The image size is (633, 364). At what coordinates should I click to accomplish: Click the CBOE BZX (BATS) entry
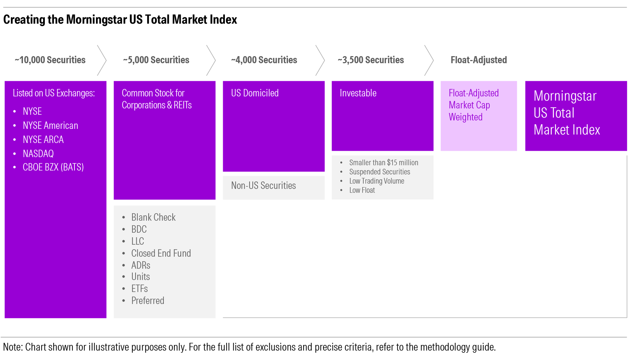point(53,167)
